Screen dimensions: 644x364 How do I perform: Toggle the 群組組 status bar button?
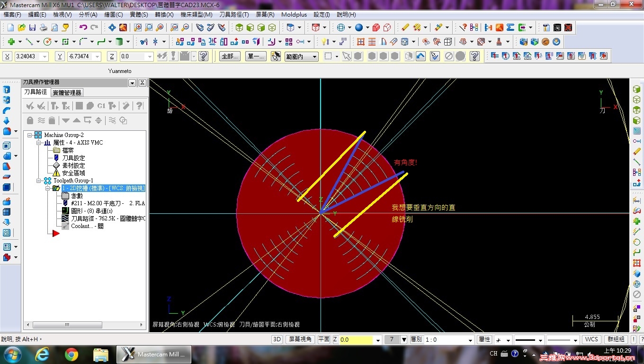616,339
